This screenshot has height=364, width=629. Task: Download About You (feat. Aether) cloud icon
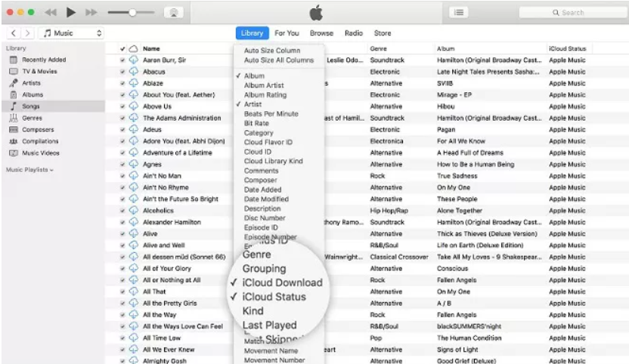point(133,95)
